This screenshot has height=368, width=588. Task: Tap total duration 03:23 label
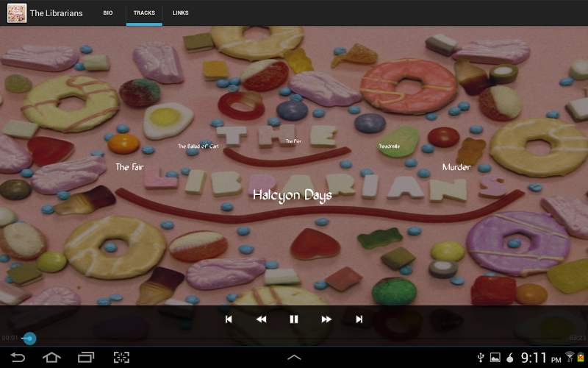click(578, 338)
